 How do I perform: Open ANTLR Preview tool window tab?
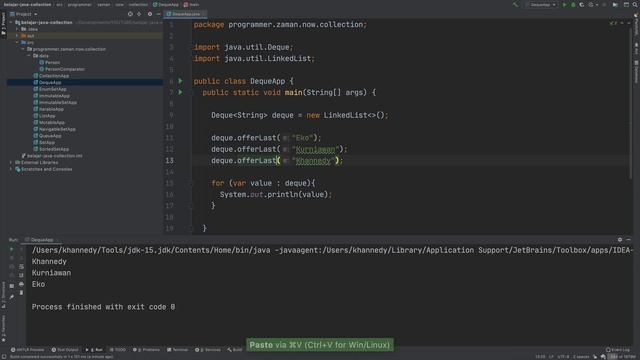(27, 350)
